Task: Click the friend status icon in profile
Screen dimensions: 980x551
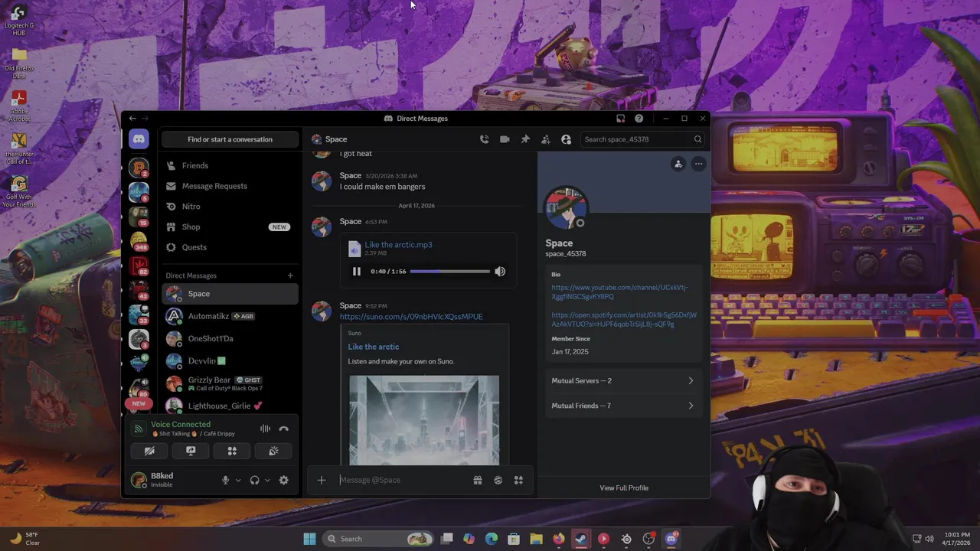Action: [x=678, y=164]
